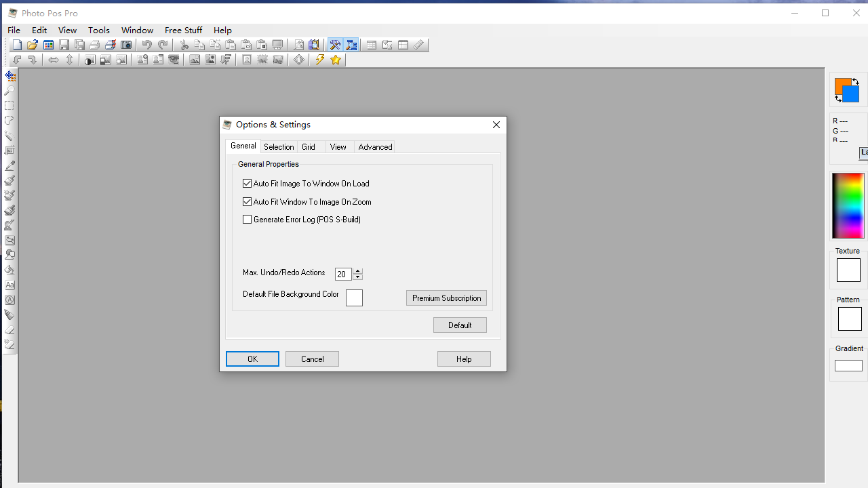
Task: Click the lightning bolt toolbar icon
Action: point(319,60)
